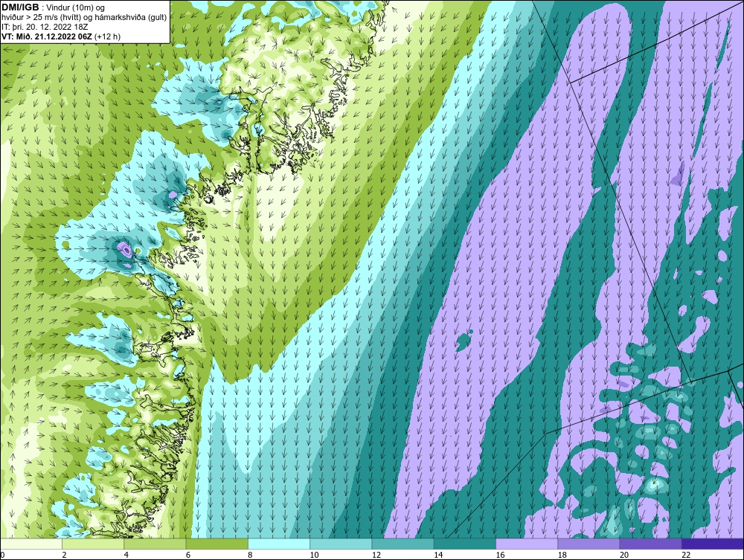
Task: Click the 'Vindur (10m) og' text in the header
Action: click(76, 7)
